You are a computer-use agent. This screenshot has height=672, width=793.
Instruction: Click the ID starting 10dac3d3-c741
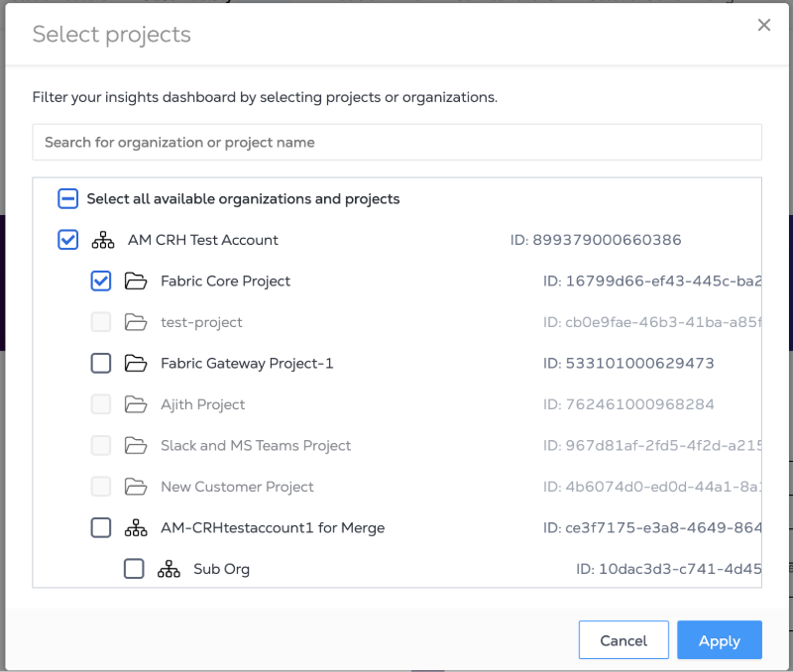[669, 569]
